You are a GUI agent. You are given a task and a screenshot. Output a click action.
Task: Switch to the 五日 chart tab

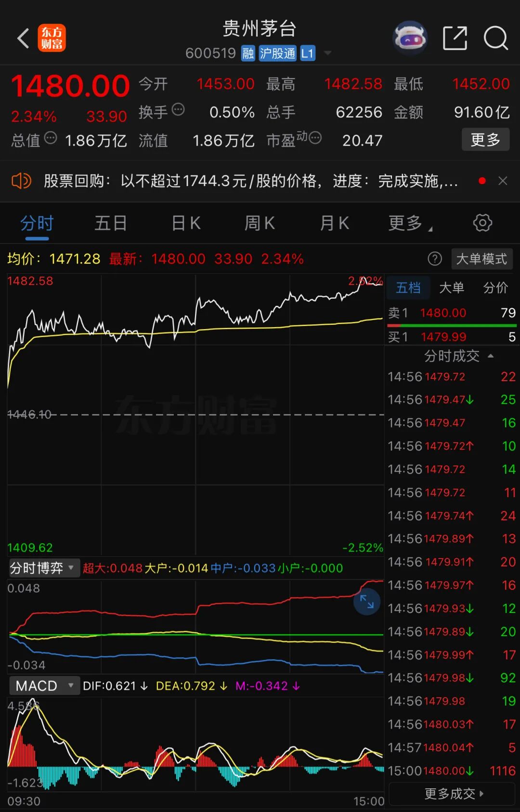(111, 224)
